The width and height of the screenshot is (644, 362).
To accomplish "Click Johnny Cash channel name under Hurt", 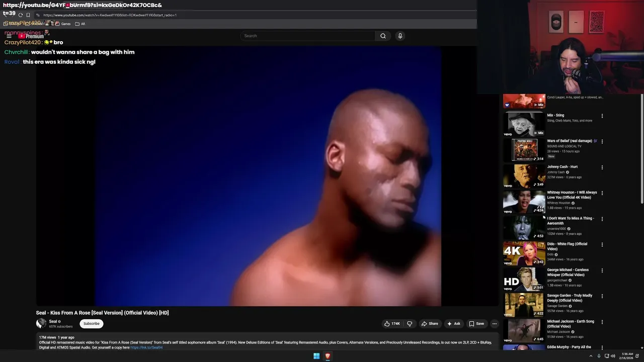I will pos(556,172).
